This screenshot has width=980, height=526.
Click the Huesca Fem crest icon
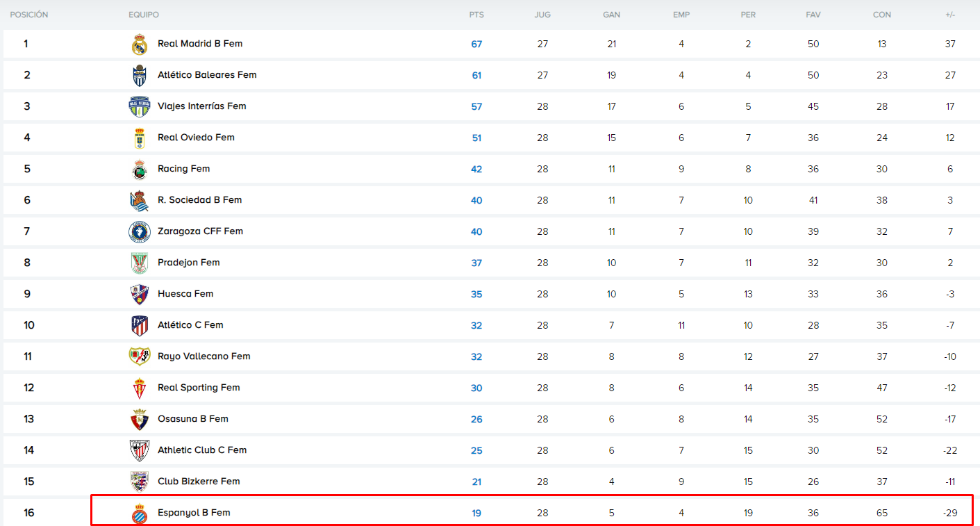140,295
